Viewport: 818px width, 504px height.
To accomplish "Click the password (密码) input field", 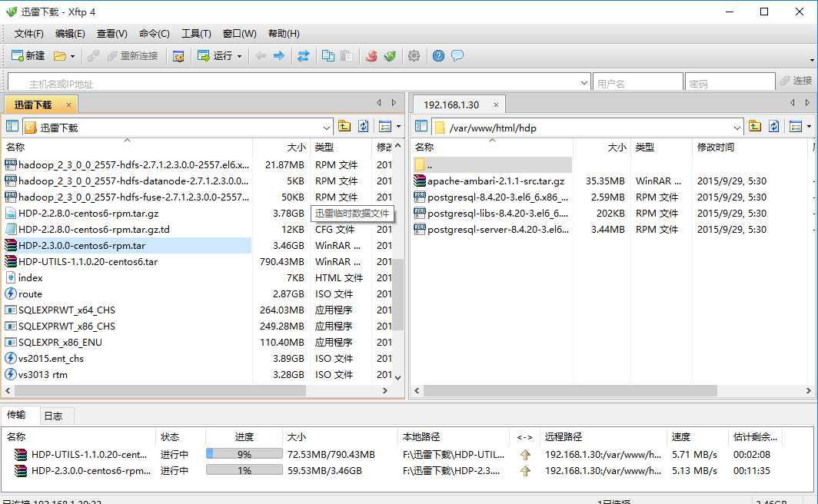I will [x=730, y=82].
